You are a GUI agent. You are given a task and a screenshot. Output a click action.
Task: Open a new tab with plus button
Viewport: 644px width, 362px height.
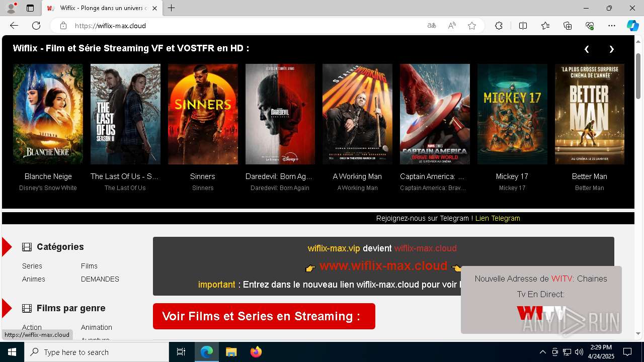pyautogui.click(x=172, y=8)
